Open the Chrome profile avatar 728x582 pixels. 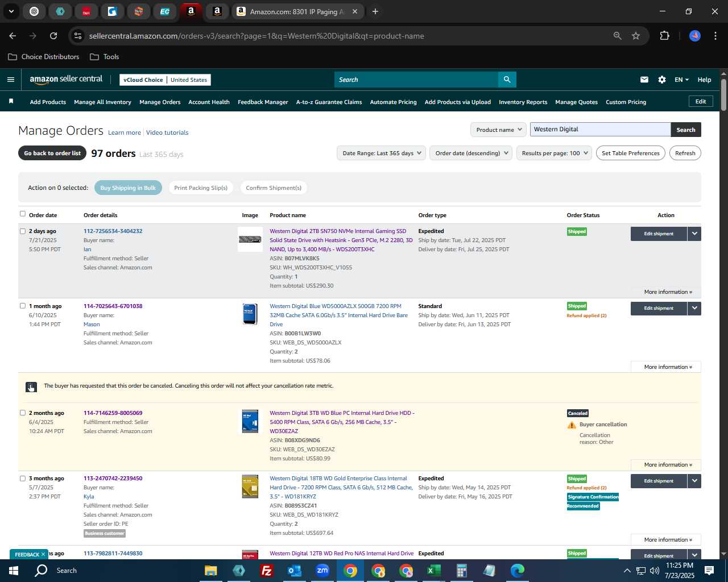point(694,36)
